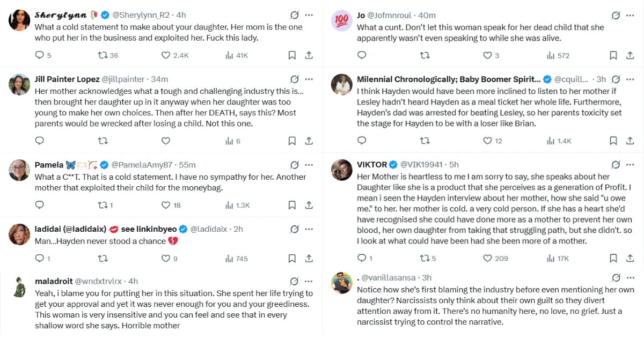Share Pamela's tweet via share icon
644x338 pixels.
pyautogui.click(x=309, y=205)
